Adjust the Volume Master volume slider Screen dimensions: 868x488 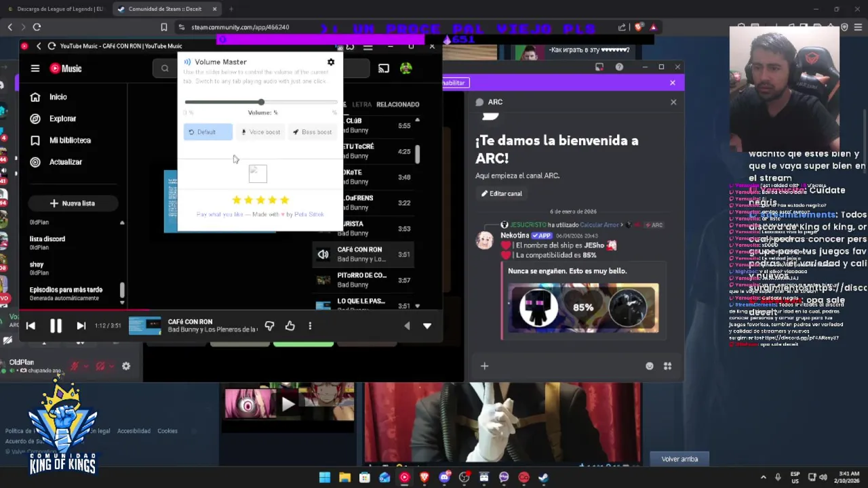[x=261, y=102]
